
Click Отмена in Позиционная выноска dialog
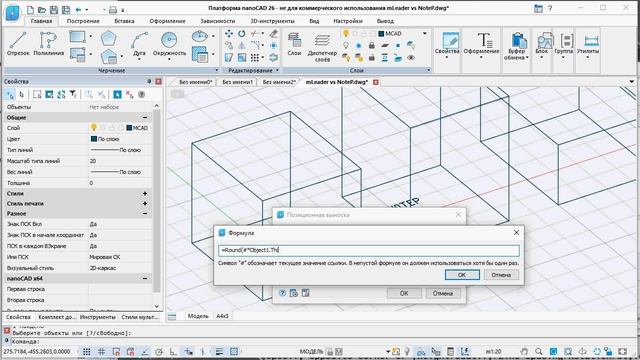[x=443, y=293]
